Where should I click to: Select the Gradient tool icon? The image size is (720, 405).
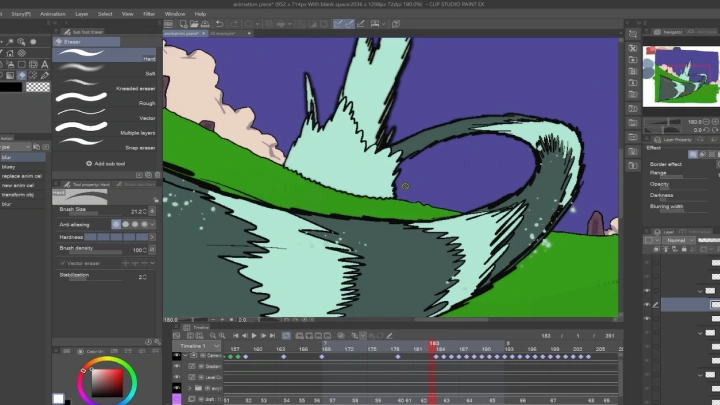coord(10,75)
